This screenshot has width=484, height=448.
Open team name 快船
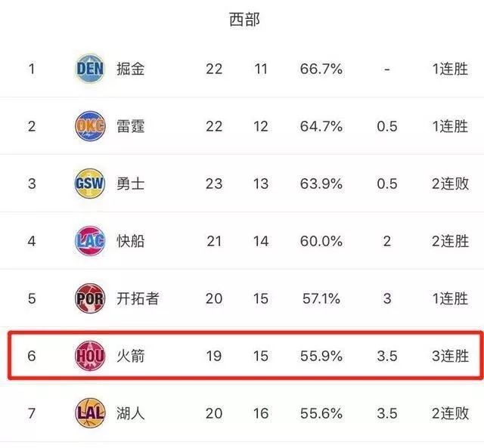point(131,241)
